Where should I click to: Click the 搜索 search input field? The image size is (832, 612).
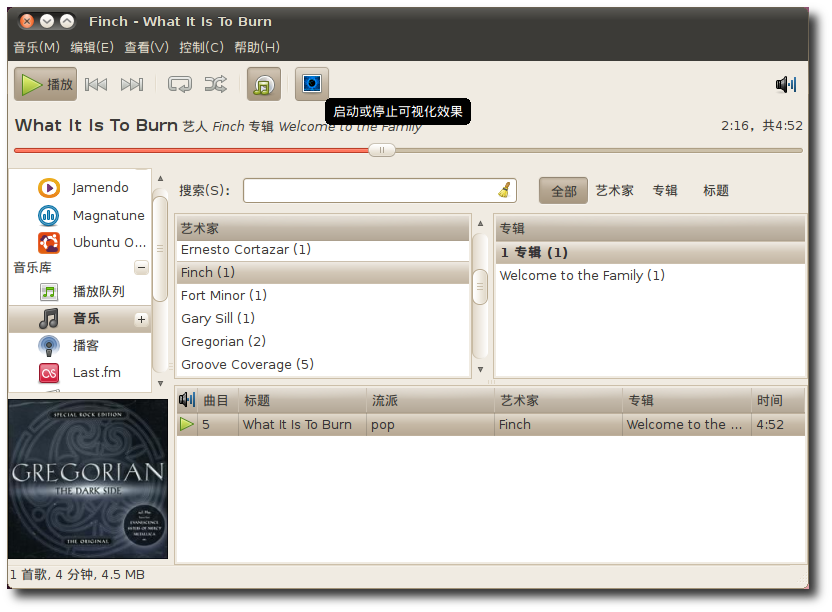[x=379, y=191]
